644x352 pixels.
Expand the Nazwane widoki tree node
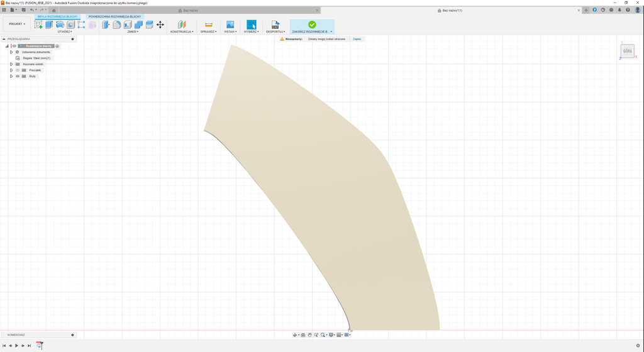tap(11, 64)
